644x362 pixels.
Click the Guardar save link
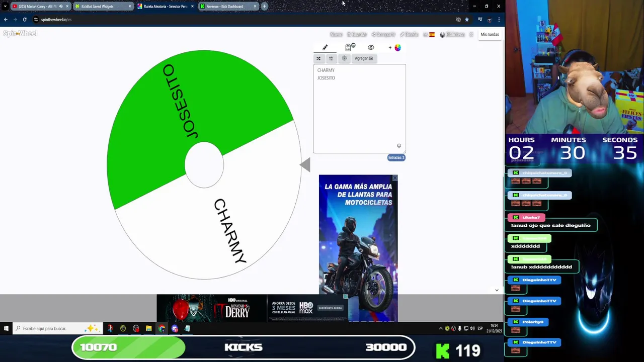click(x=357, y=35)
